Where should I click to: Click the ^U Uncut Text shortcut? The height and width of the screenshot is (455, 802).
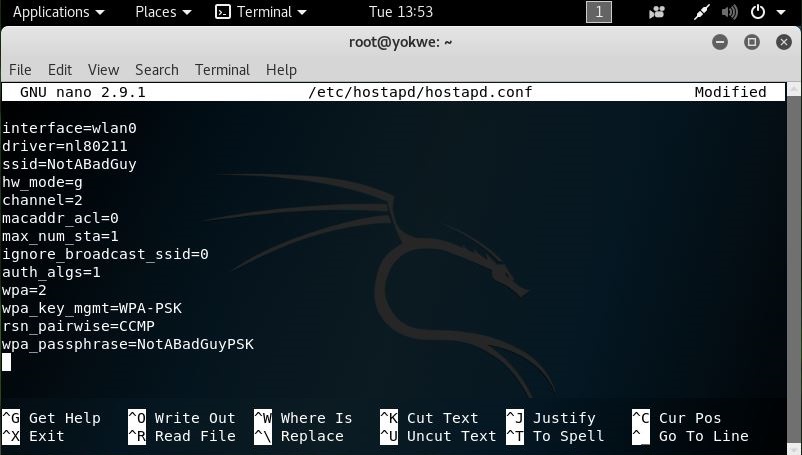tap(438, 436)
